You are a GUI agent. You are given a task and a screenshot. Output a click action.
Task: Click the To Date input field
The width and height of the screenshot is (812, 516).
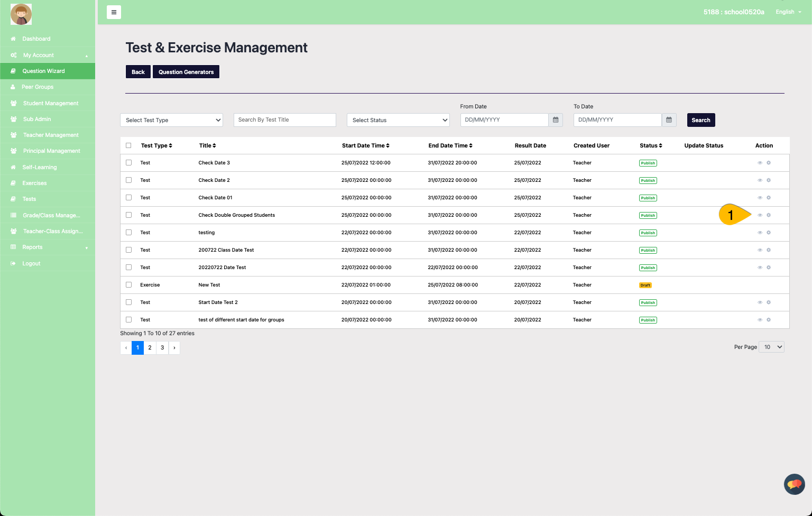(617, 120)
